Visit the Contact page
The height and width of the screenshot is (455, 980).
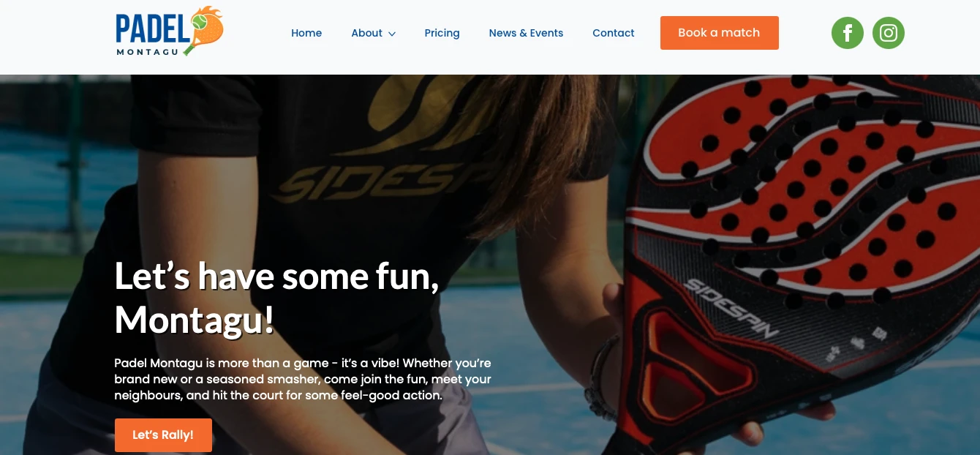(x=614, y=33)
